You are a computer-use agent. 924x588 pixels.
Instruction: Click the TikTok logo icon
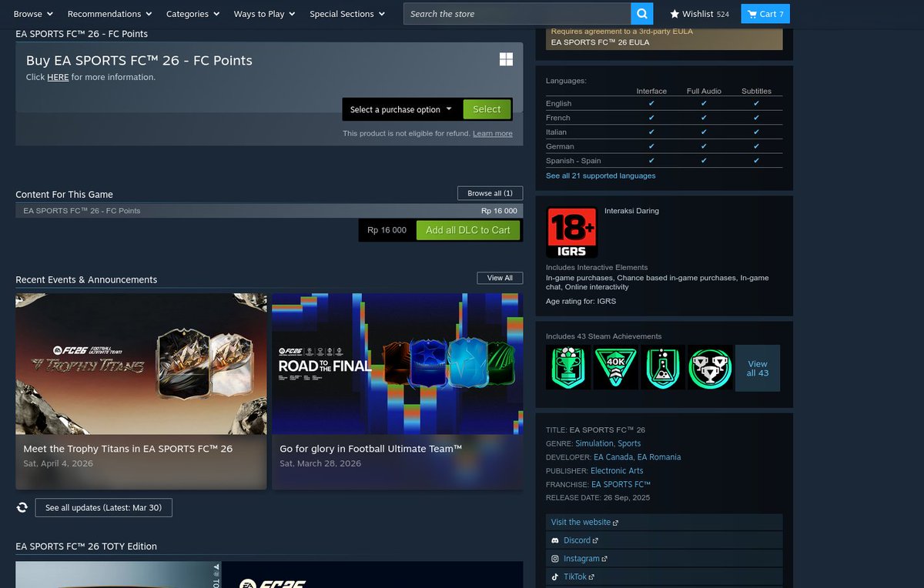coord(555,576)
